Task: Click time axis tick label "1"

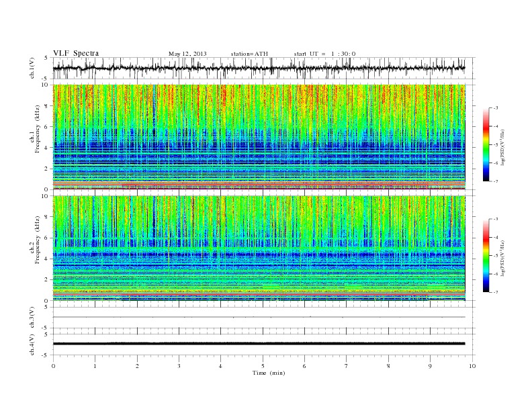Action: pyautogui.click(x=95, y=366)
